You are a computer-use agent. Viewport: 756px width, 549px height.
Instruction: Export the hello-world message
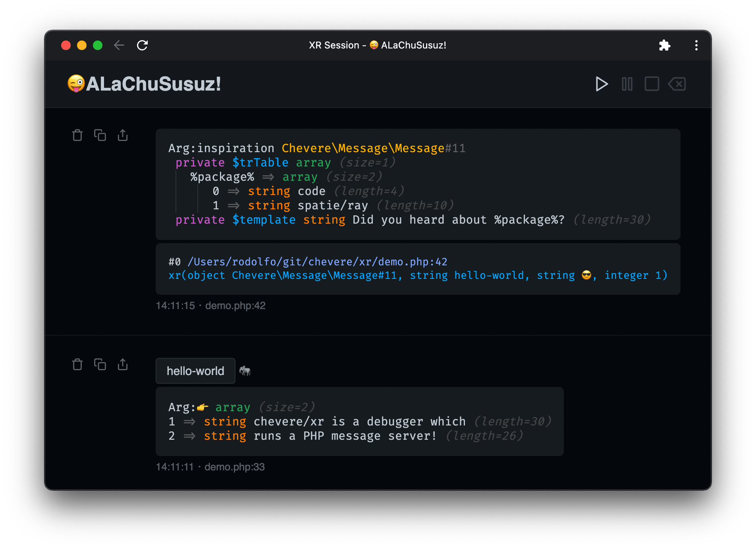click(x=123, y=364)
